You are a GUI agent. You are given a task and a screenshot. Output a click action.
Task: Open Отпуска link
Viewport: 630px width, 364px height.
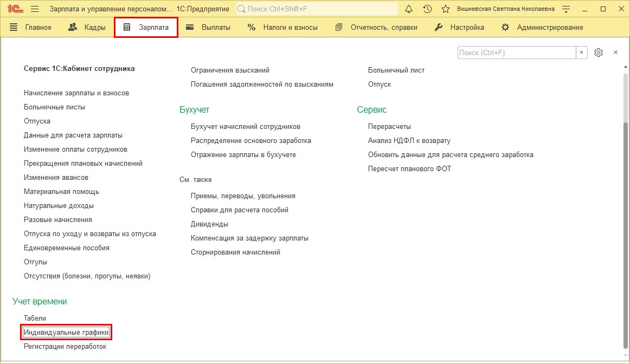[x=37, y=121]
